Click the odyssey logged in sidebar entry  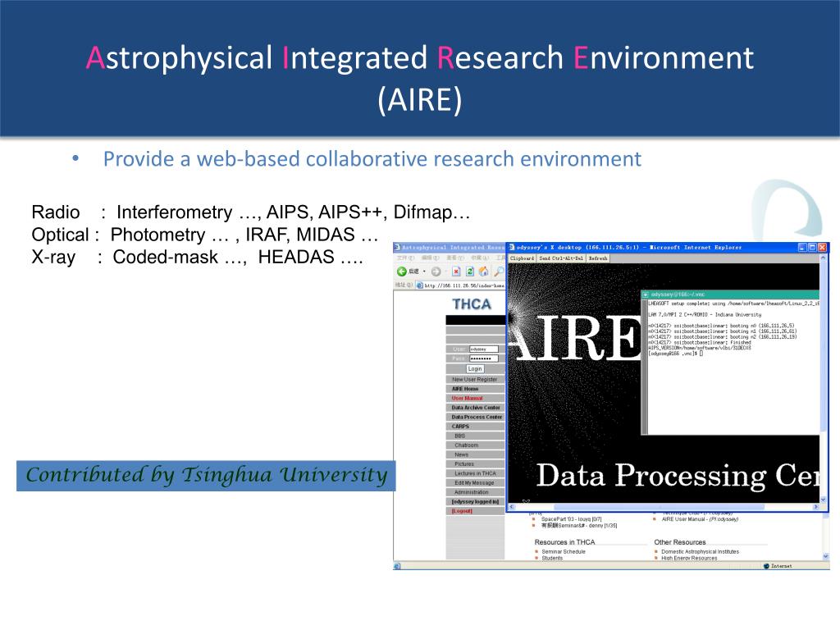coord(475,502)
